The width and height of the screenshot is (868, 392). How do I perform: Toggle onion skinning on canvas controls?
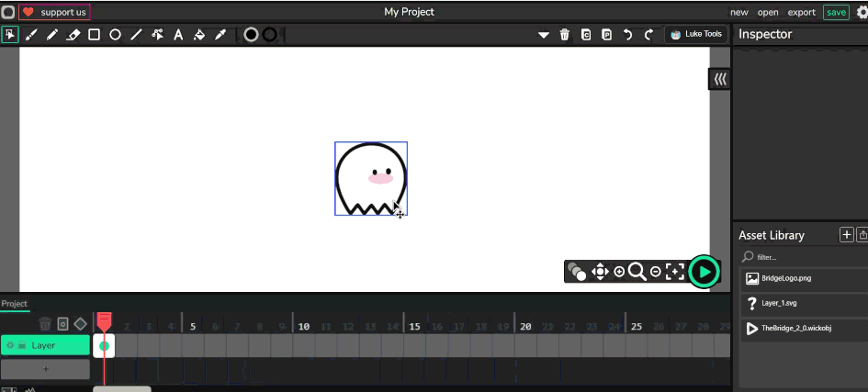(576, 271)
